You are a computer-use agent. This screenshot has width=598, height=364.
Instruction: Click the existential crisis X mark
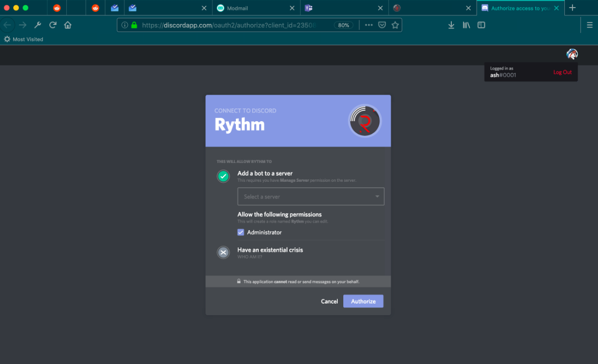pos(223,252)
